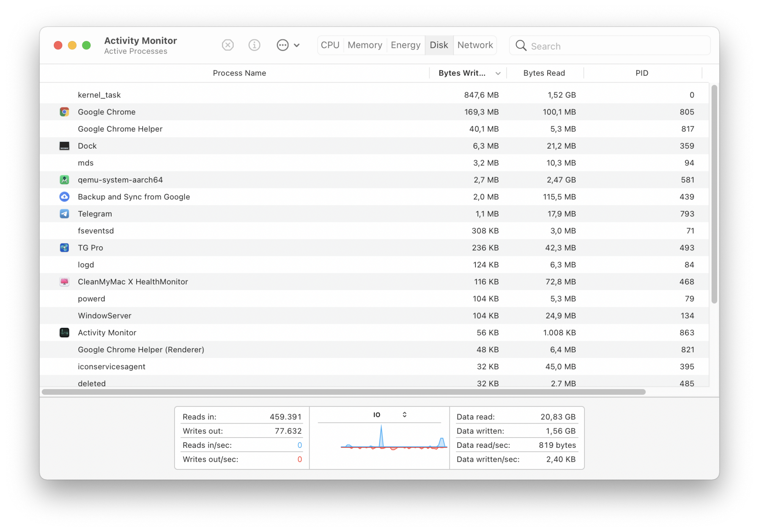The width and height of the screenshot is (759, 532).
Task: Sort by Process Name column header
Action: pos(239,73)
